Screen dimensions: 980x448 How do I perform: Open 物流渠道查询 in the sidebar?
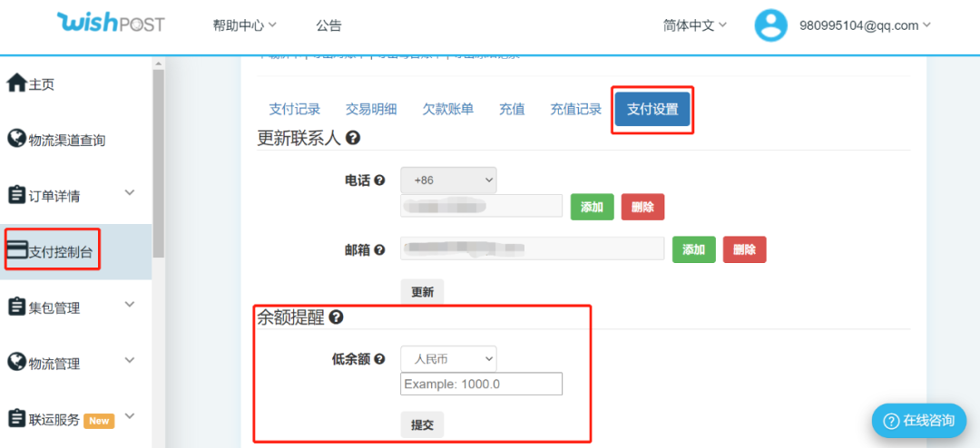click(67, 141)
